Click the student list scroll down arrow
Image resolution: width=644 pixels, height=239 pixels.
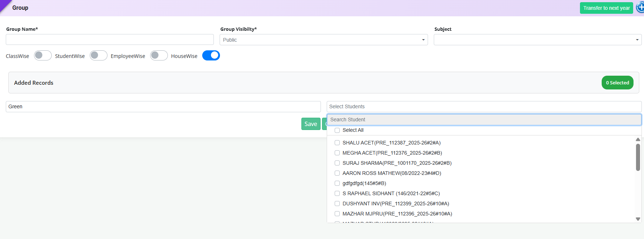coord(638,219)
